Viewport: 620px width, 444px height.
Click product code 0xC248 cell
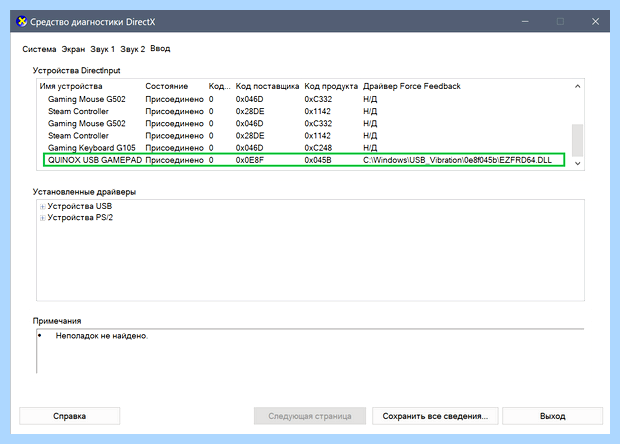pos(318,148)
